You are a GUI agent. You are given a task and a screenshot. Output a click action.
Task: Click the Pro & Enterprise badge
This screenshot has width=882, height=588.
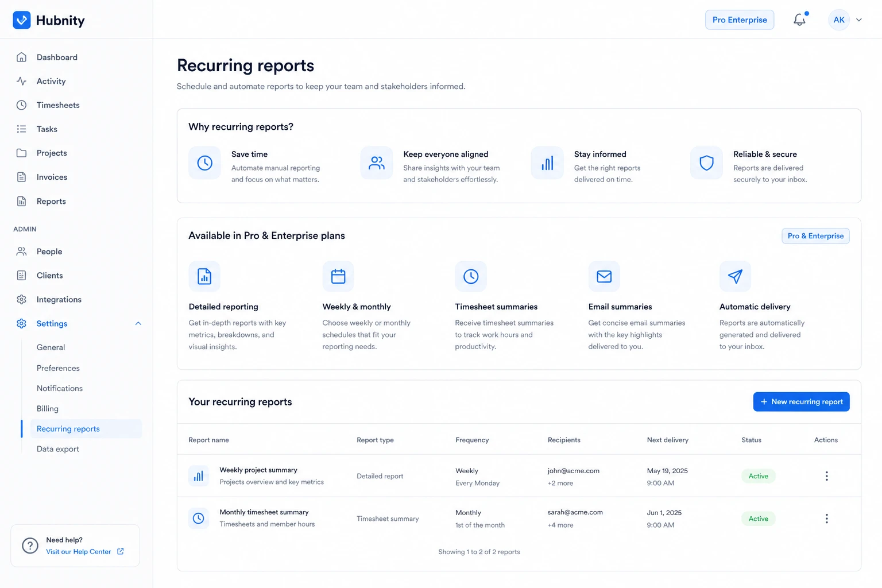pyautogui.click(x=815, y=236)
